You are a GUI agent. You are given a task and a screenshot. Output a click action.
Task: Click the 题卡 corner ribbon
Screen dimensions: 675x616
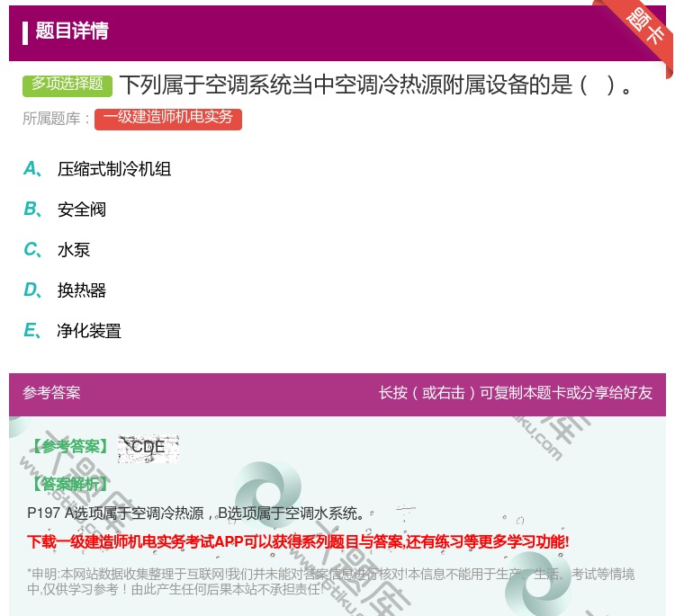(x=645, y=27)
